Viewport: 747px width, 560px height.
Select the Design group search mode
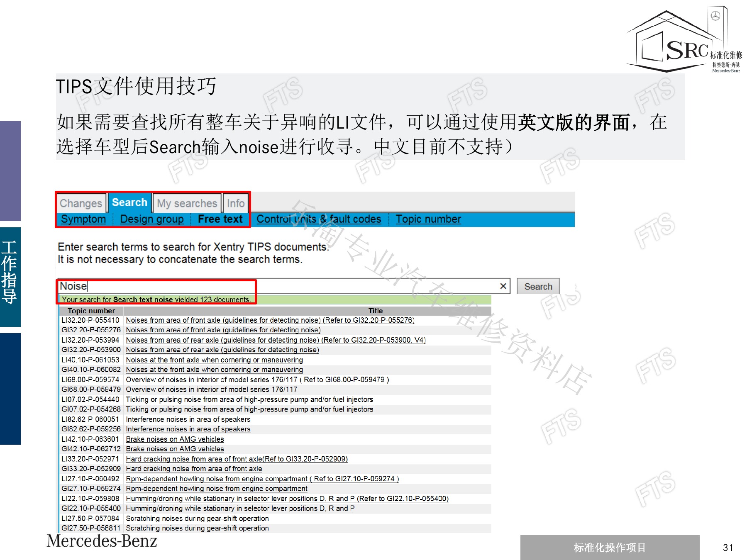[x=152, y=219]
